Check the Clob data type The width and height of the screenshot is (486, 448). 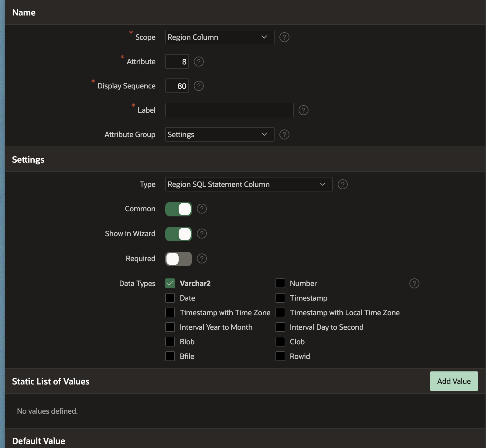[280, 342]
